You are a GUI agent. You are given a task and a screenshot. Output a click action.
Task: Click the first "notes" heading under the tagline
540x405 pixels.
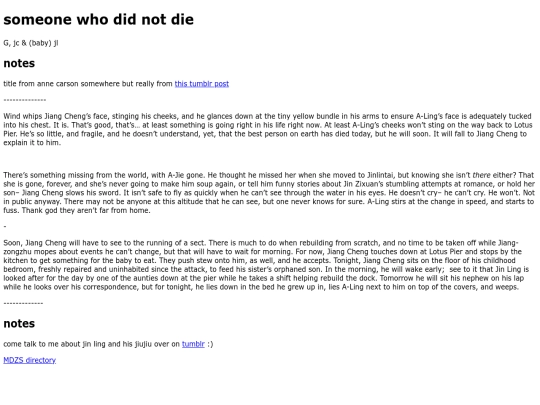[x=19, y=63]
